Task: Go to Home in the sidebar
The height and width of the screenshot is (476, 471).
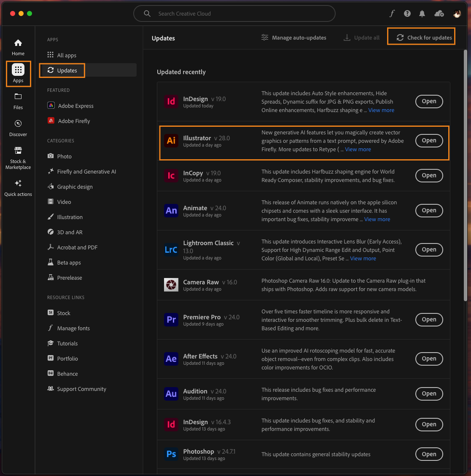Action: click(x=18, y=46)
